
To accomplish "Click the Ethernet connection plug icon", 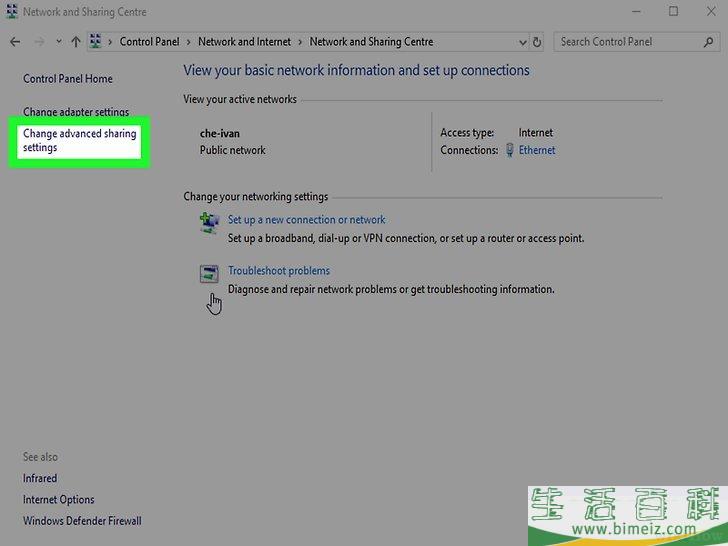I will (509, 150).
